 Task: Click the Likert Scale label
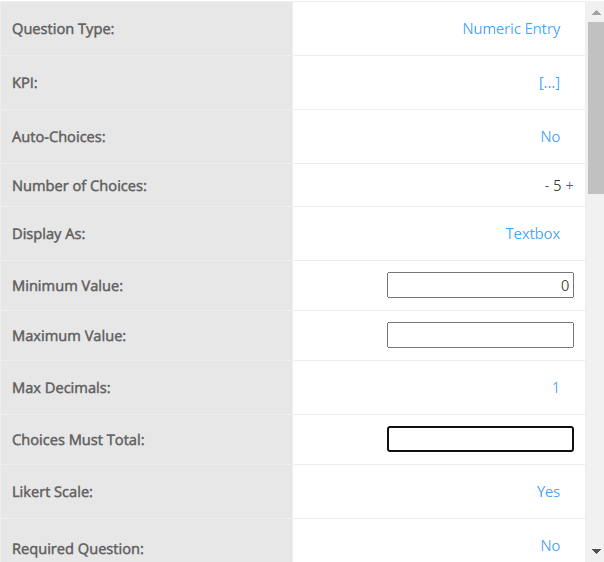pos(59,492)
